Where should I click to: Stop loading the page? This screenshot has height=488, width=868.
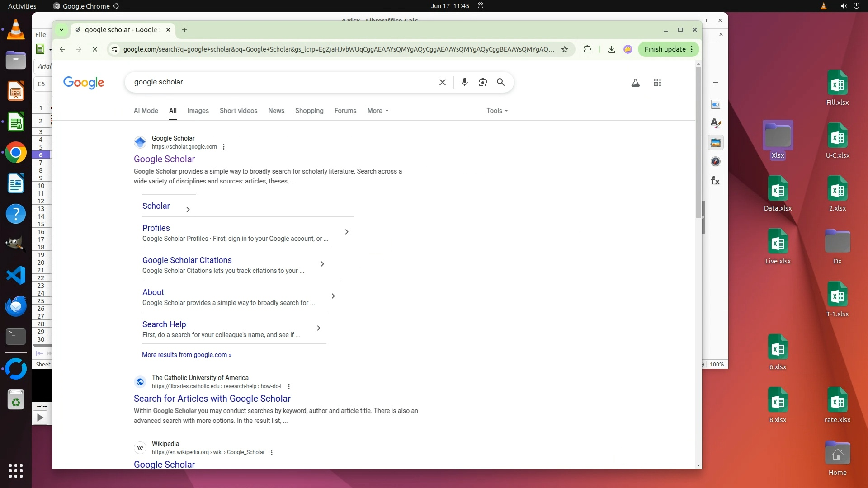(x=94, y=49)
